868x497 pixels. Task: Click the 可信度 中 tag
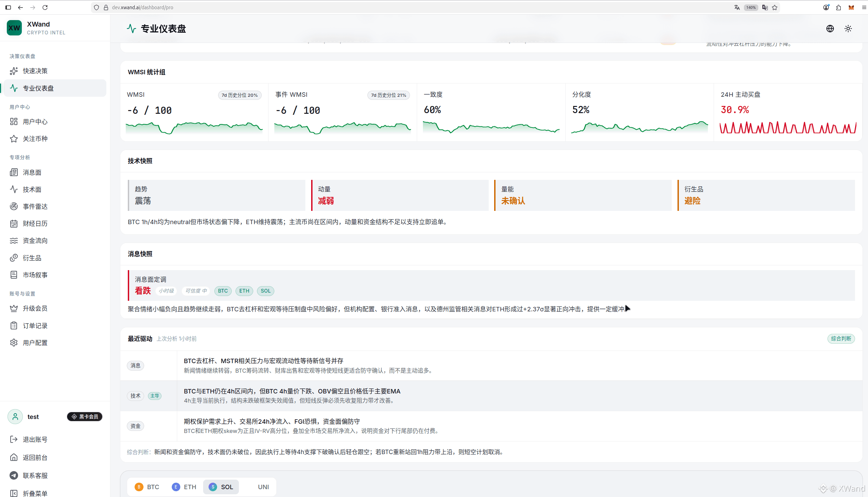click(196, 291)
